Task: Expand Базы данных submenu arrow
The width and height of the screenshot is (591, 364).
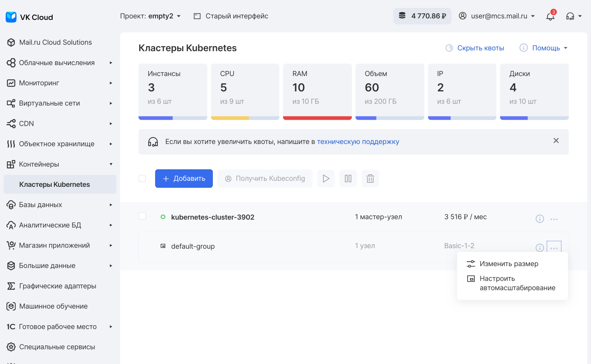Action: tap(111, 205)
